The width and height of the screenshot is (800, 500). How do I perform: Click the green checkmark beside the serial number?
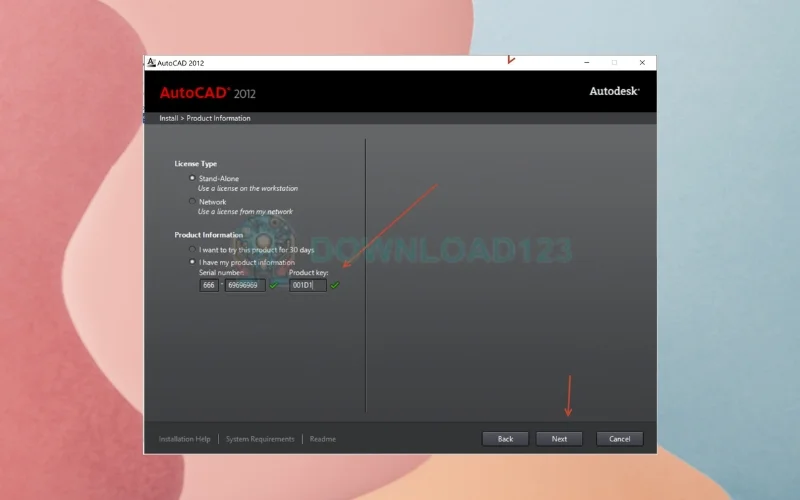274,285
